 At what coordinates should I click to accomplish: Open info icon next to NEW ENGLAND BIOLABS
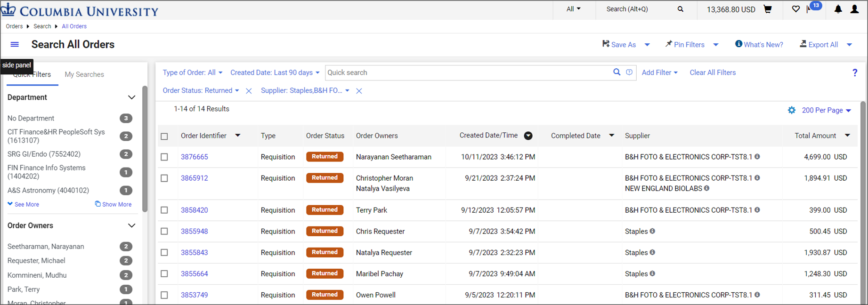coord(707,188)
